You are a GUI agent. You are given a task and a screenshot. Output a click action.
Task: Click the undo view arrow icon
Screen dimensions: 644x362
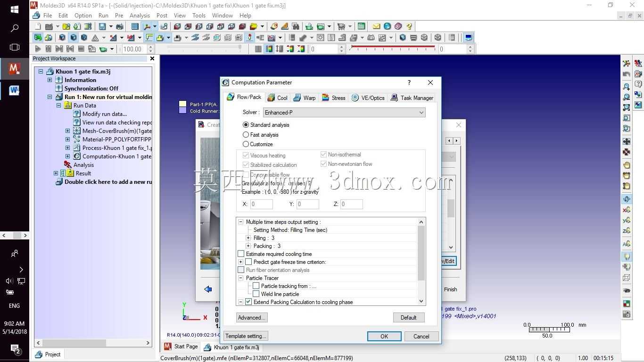tap(627, 74)
